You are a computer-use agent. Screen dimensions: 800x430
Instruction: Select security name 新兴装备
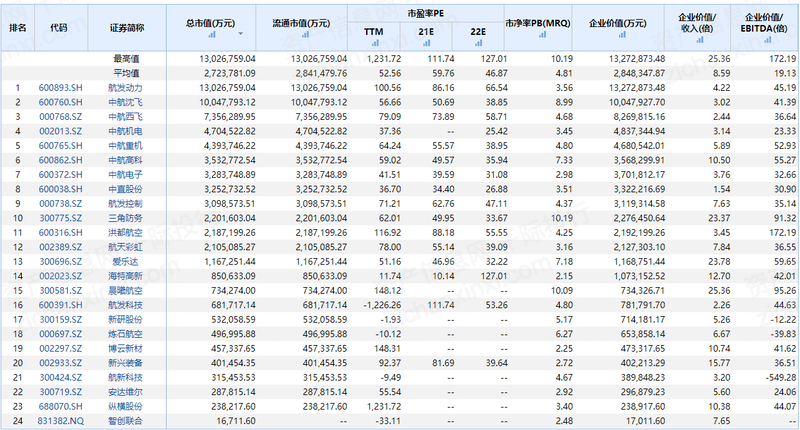click(x=126, y=363)
